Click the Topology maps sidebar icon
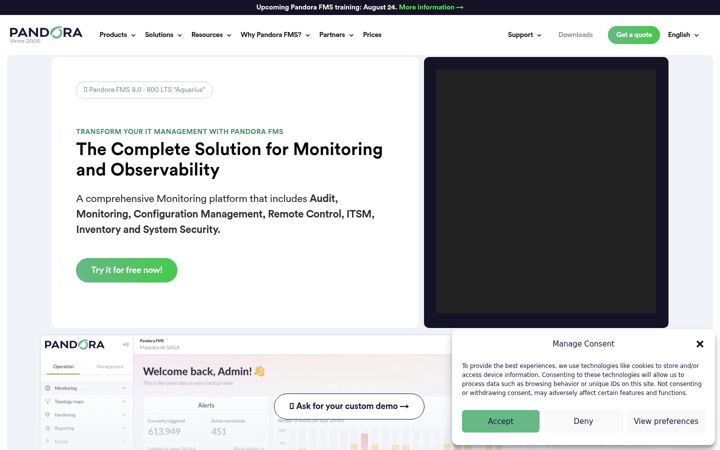720x450 pixels. [x=47, y=402]
